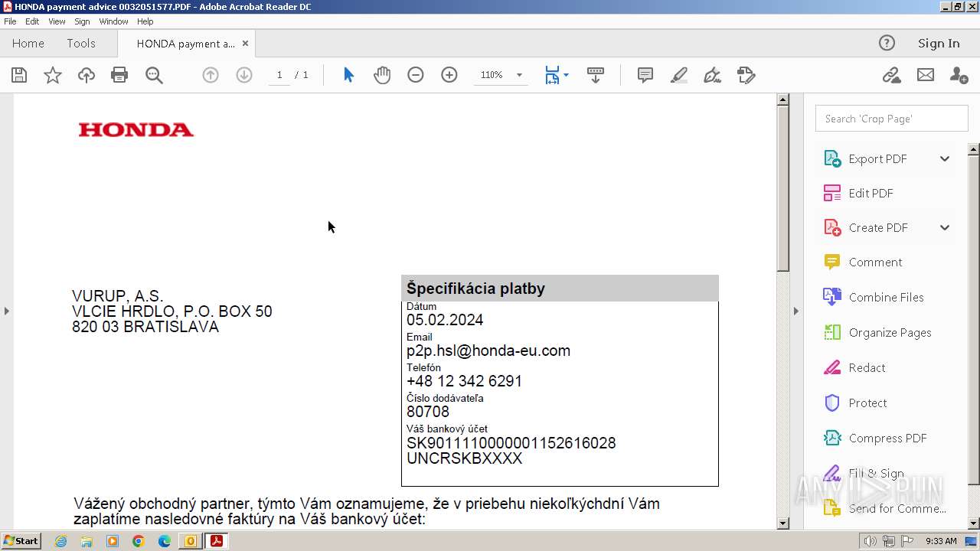Click the document vertical scrollbar thumb
This screenshot has width=980, height=551.
tap(782, 188)
